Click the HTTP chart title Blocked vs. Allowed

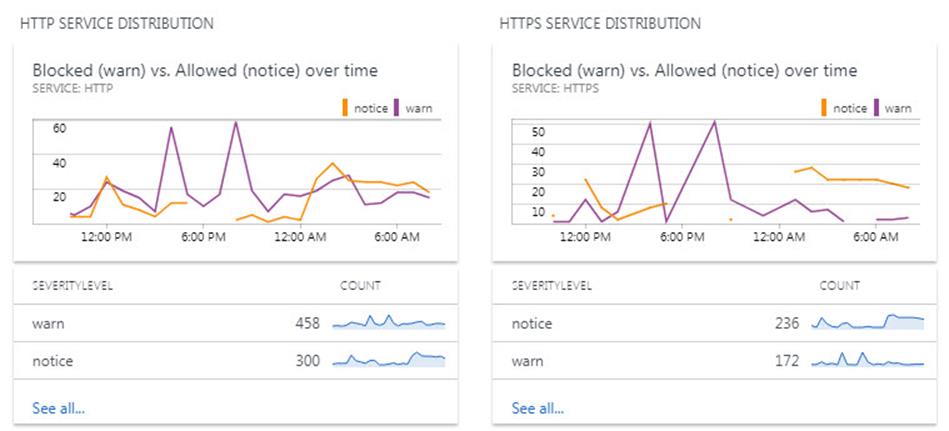pos(205,70)
